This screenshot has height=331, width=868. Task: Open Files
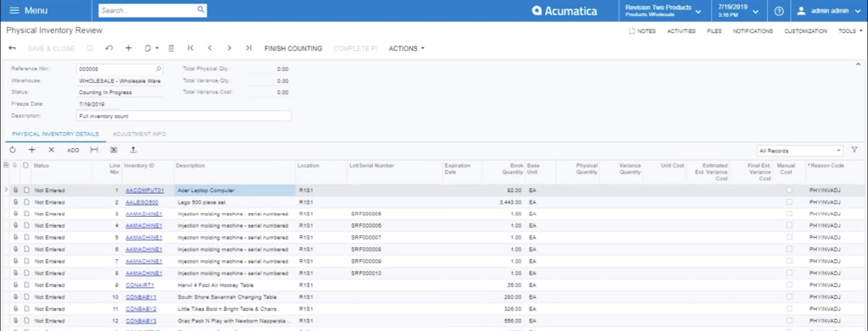point(714,31)
